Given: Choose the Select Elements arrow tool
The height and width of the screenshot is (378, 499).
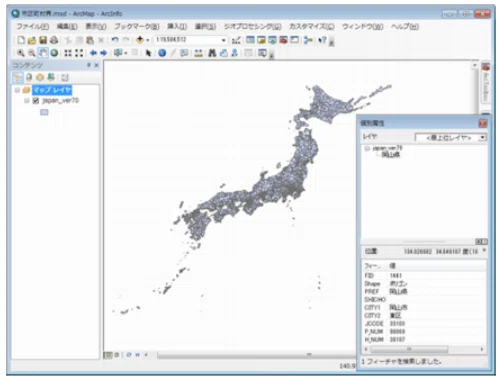Looking at the screenshot, I should 148,53.
